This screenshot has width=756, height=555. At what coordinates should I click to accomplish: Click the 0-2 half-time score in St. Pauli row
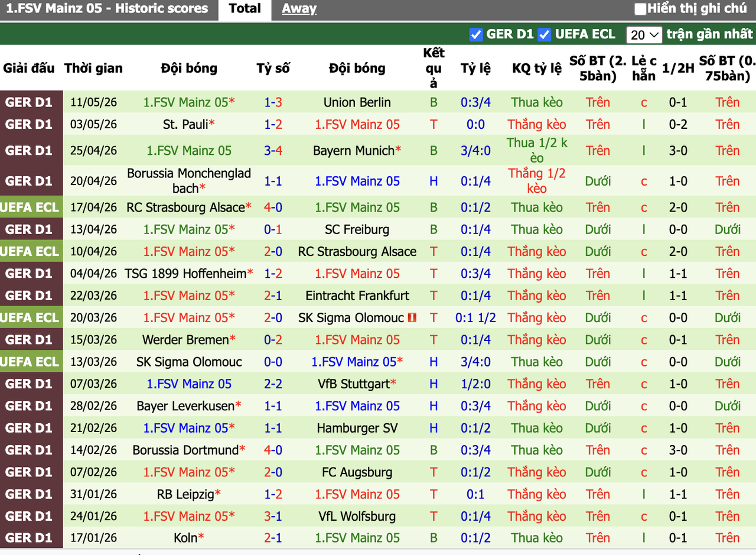pos(678,125)
